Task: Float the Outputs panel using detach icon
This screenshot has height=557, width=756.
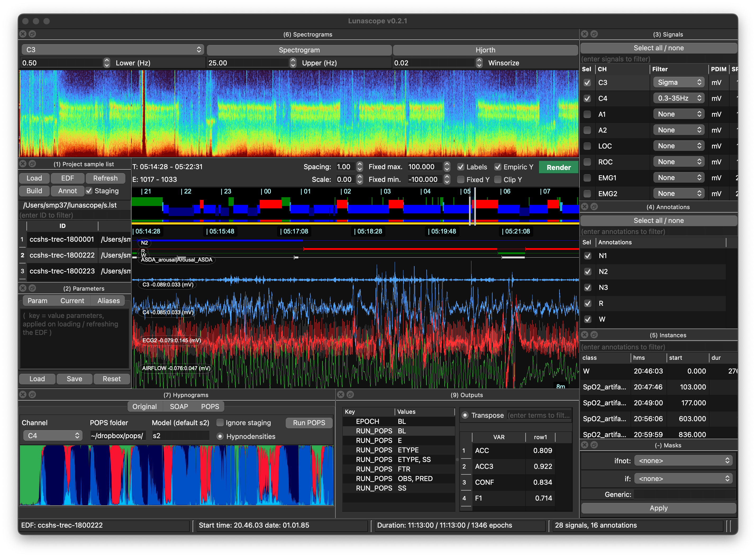Action: (350, 394)
